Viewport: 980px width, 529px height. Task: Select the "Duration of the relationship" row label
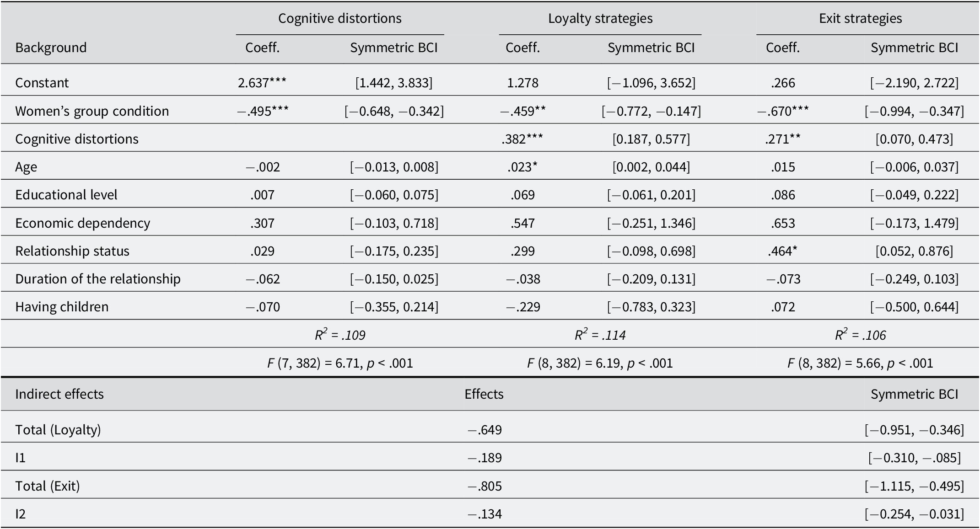pos(97,279)
